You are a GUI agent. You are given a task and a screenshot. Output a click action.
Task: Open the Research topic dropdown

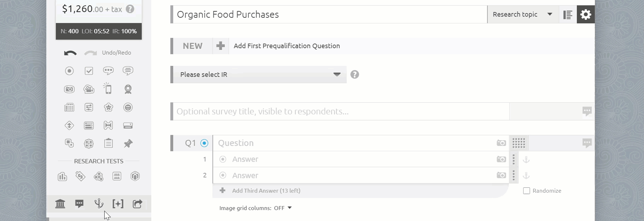tap(523, 15)
